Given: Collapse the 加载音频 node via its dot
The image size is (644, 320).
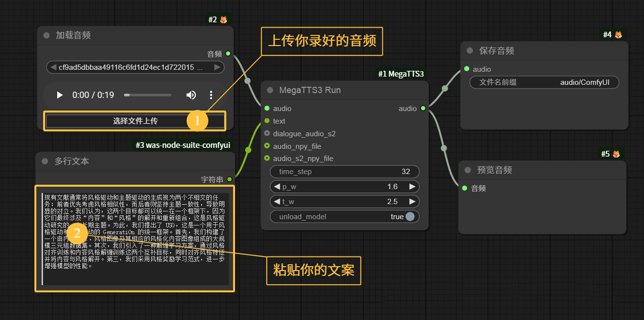Looking at the screenshot, I should [47, 35].
